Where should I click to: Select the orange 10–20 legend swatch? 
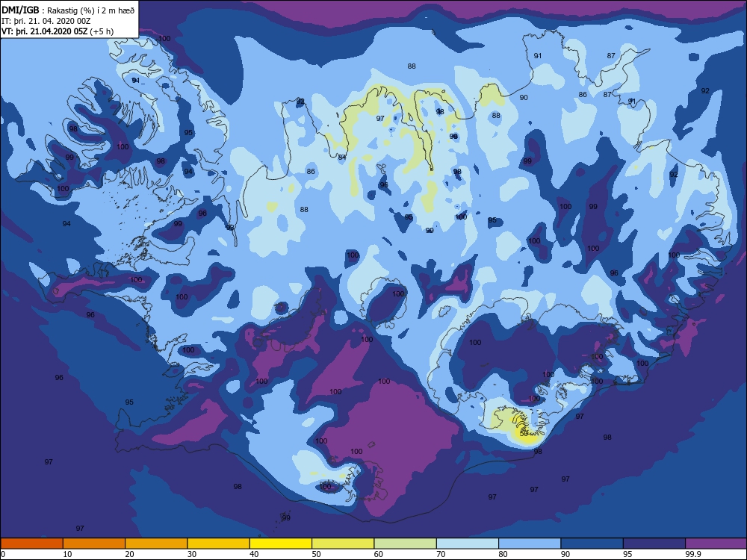click(94, 544)
